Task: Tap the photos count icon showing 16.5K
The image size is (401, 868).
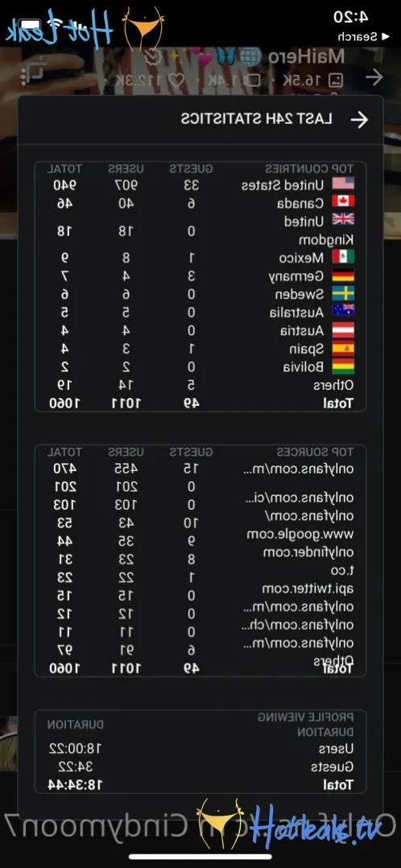Action: tap(334, 81)
